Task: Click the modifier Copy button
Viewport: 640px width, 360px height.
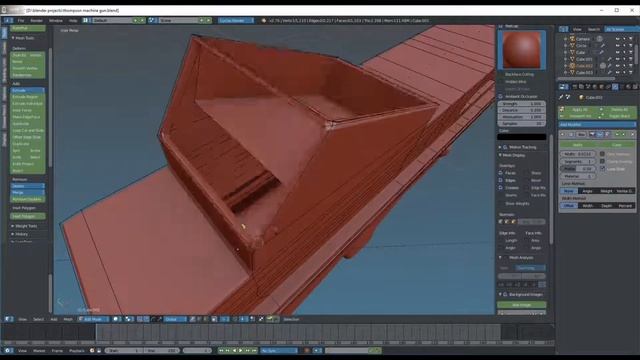Action: point(616,145)
